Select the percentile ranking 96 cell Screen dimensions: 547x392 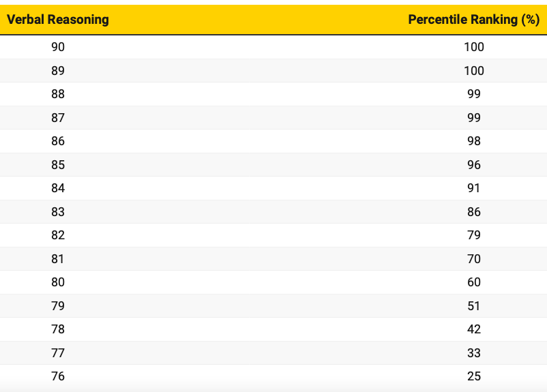(x=473, y=165)
